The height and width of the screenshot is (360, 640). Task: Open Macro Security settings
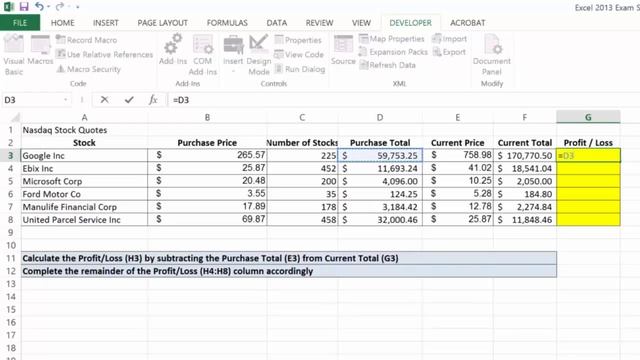pyautogui.click(x=89, y=69)
